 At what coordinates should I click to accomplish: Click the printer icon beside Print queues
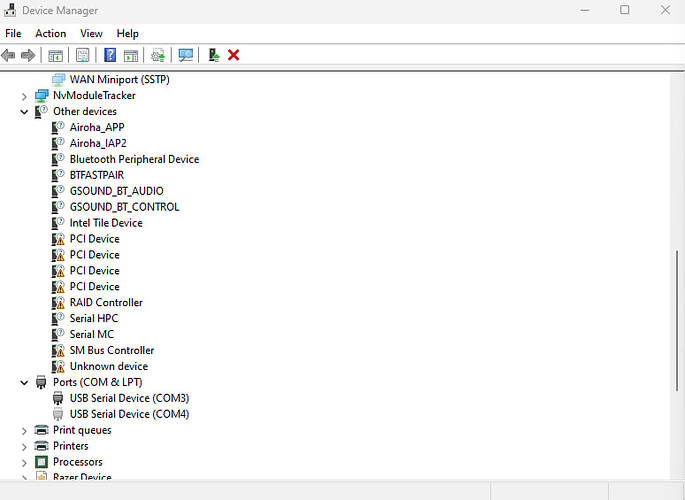(41, 430)
